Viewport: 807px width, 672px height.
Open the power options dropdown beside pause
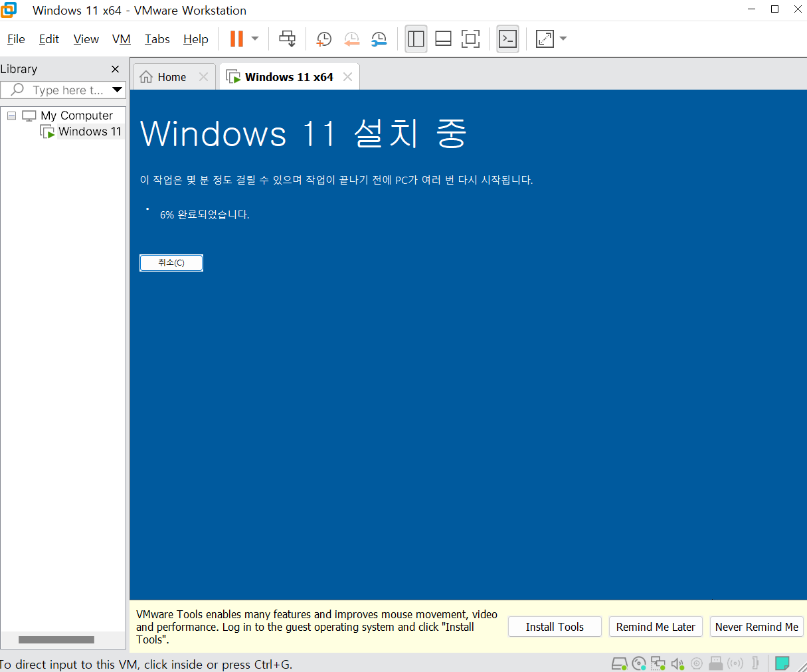coord(255,39)
